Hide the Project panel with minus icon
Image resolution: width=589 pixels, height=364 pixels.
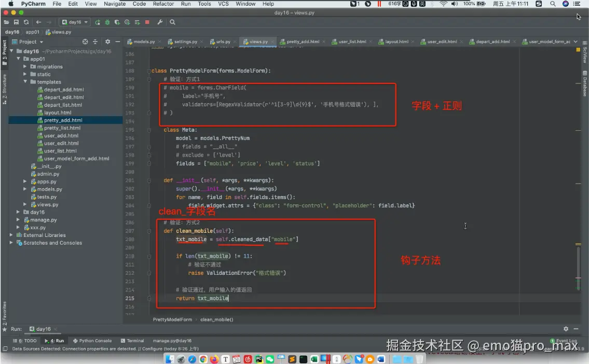tap(118, 41)
